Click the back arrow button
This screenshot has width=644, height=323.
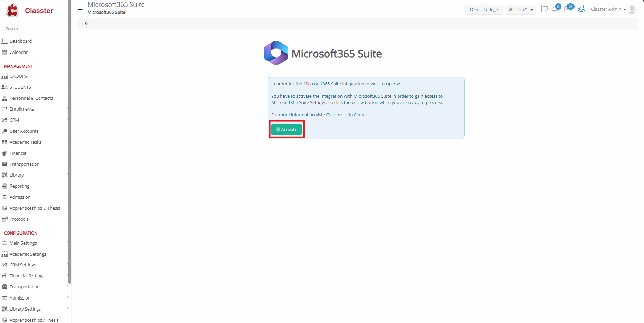pyautogui.click(x=87, y=23)
